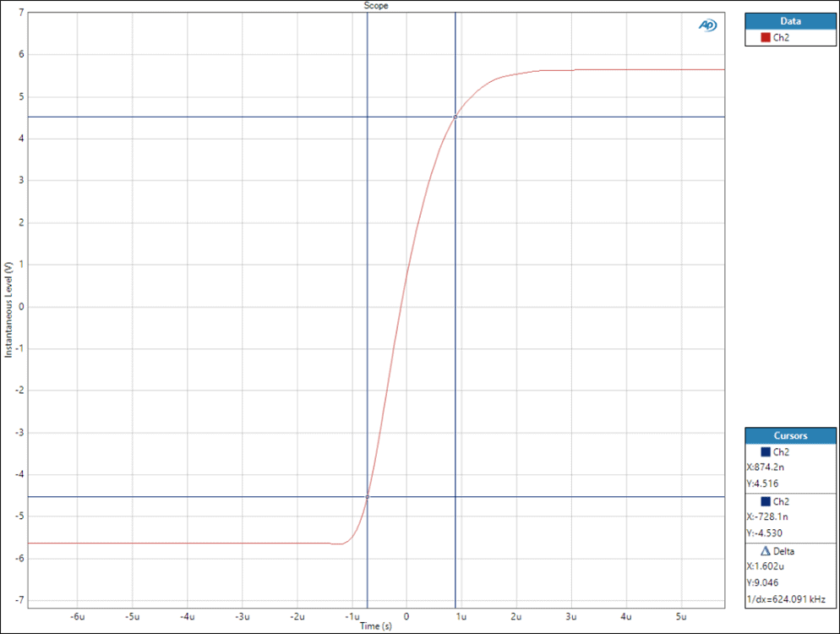The height and width of the screenshot is (634, 840).
Task: Click the first cursor's blue Ch2 square
Action: click(x=766, y=452)
